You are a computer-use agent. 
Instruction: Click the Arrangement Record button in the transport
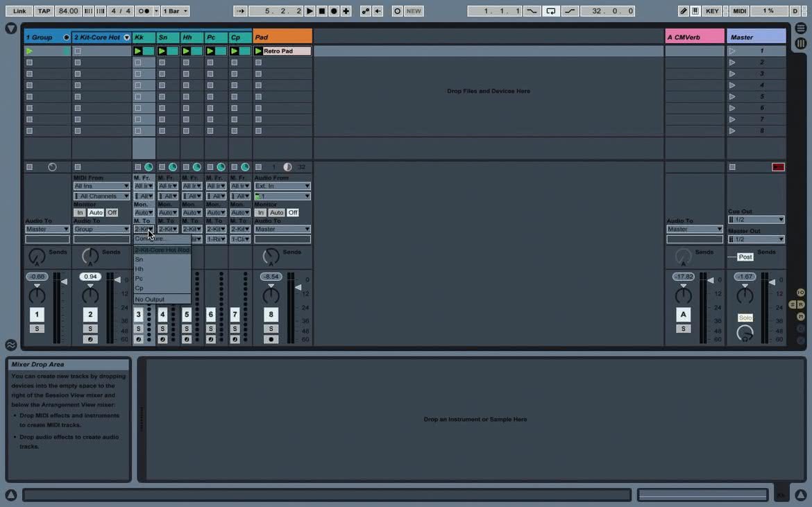pyautogui.click(x=334, y=11)
